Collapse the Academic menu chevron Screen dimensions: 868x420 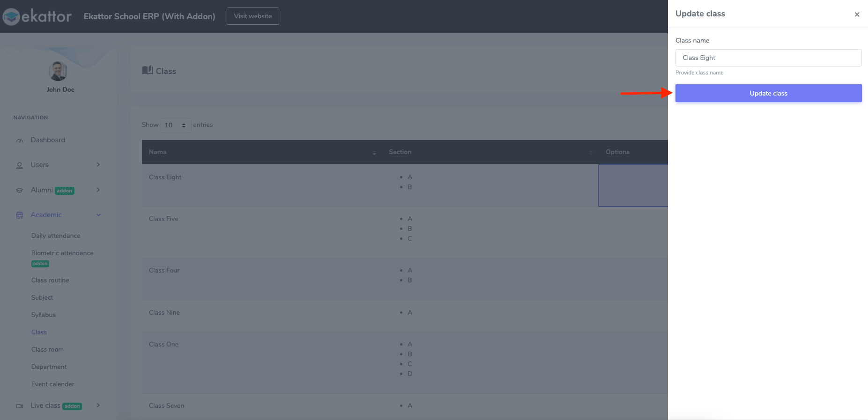tap(98, 215)
